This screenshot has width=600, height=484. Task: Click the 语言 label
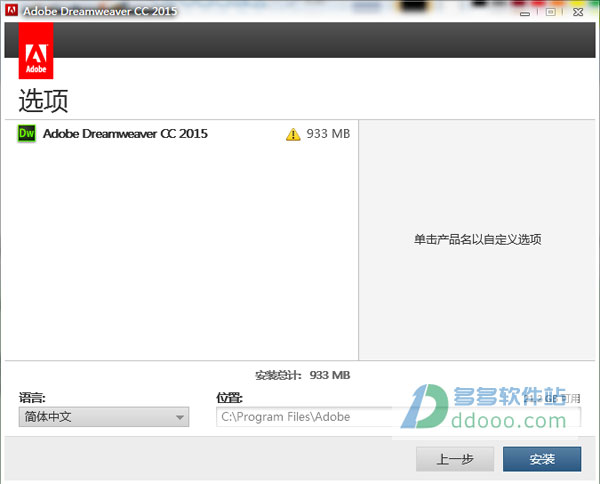(x=32, y=398)
